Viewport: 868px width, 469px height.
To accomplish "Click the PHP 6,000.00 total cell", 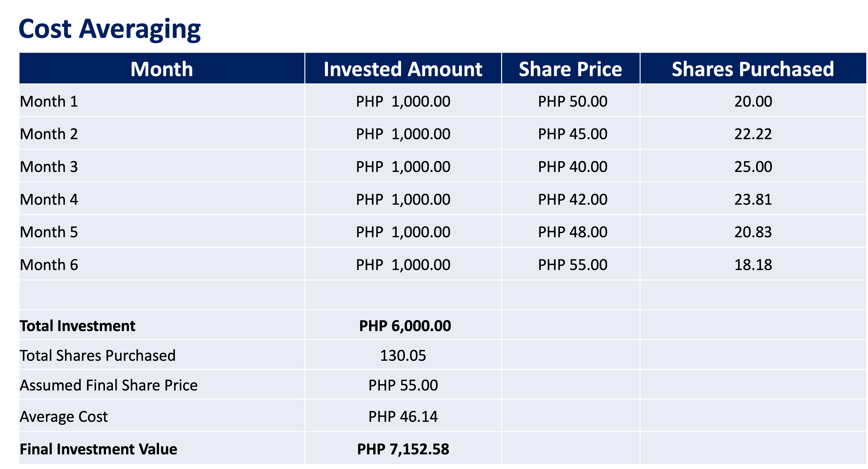I will pyautogui.click(x=405, y=326).
